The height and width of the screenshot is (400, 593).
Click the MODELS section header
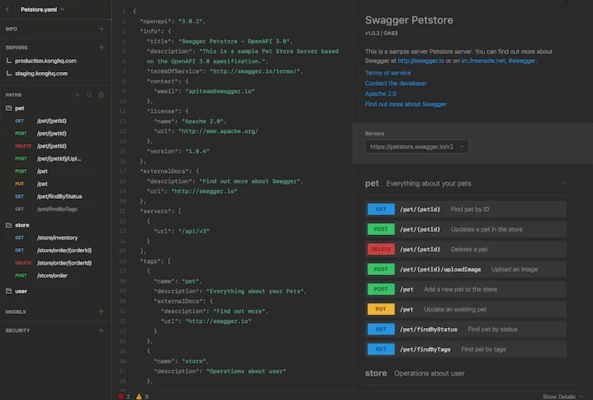point(16,312)
